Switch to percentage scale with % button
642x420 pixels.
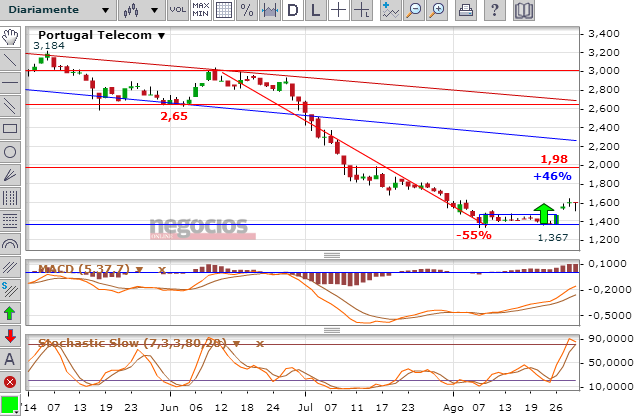(x=246, y=10)
